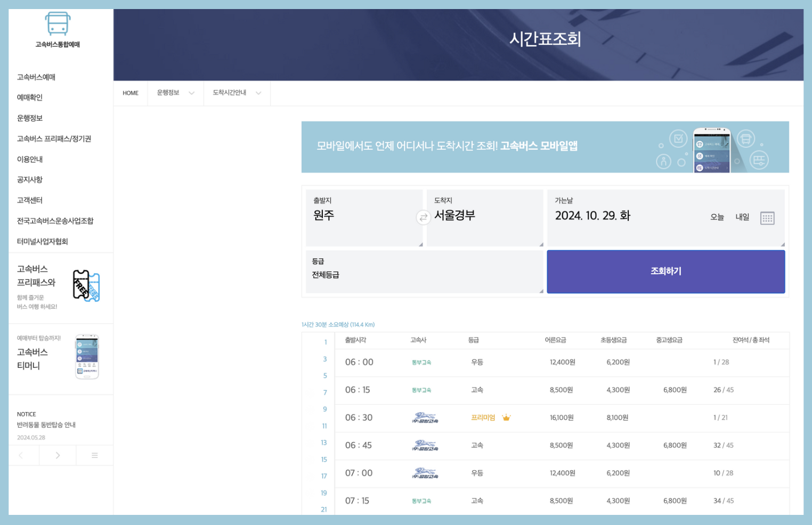Set date to 내일
The width and height of the screenshot is (812, 525).
coord(743,217)
